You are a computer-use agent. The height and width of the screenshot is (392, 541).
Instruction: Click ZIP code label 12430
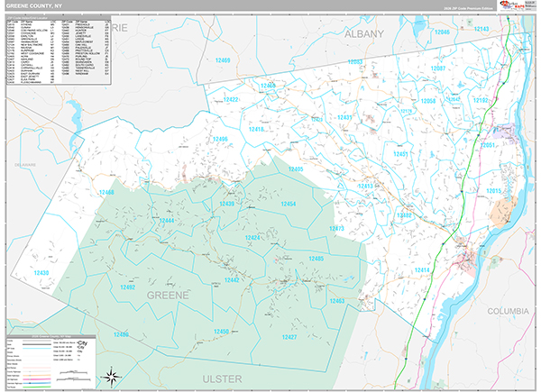tap(41, 273)
